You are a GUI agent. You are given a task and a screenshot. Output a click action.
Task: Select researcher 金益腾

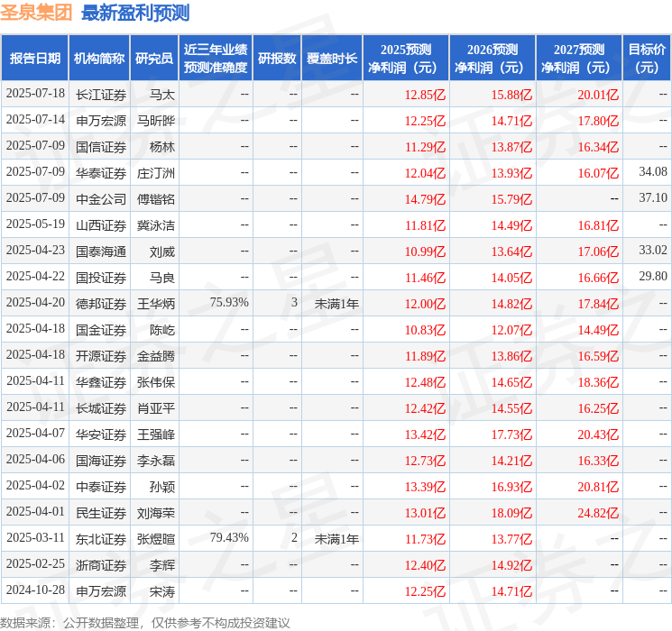156,356
